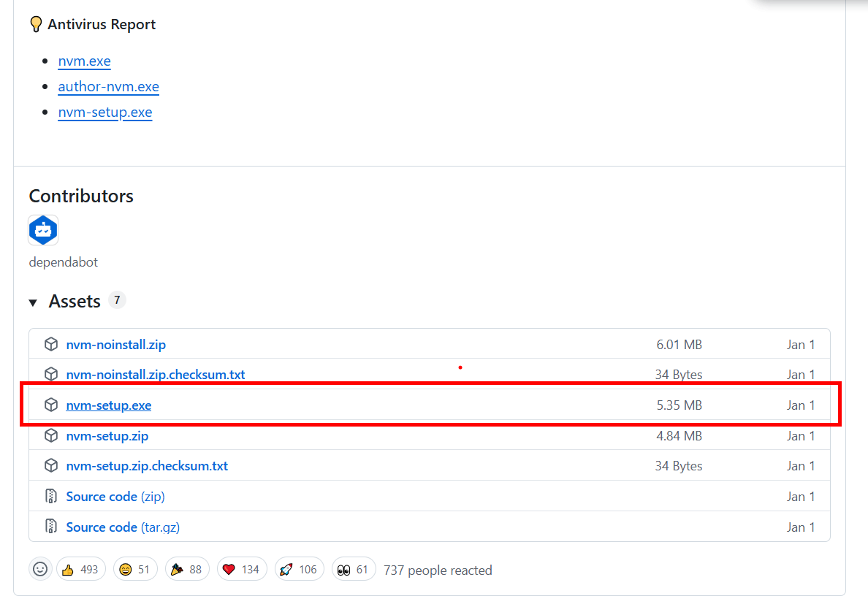Toggle the heart reaction (134)
The image size is (868, 615).
tap(241, 570)
